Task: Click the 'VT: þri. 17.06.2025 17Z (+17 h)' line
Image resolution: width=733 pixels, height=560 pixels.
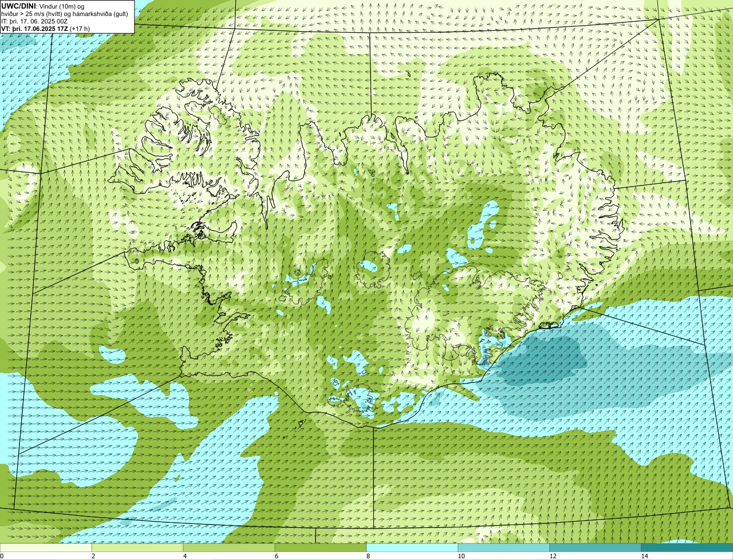Action: (x=45, y=29)
